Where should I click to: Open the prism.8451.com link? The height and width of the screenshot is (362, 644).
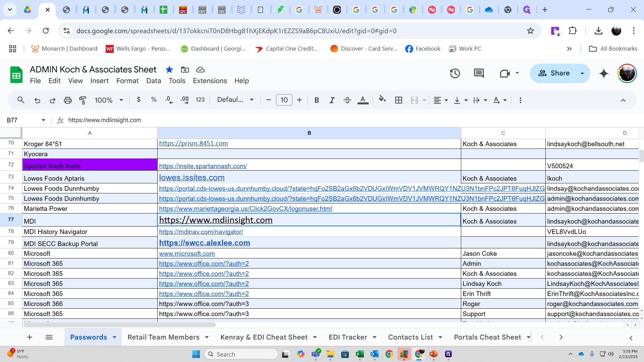point(194,143)
